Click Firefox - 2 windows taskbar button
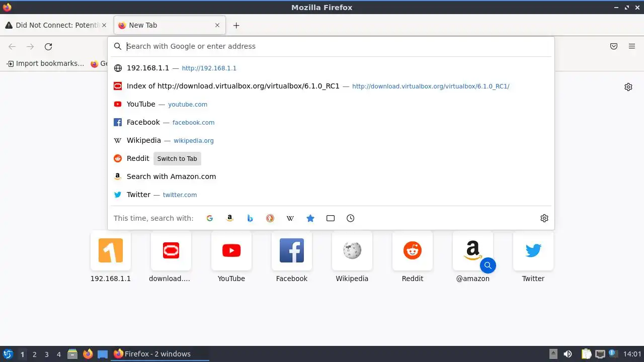The image size is (644, 362). 160,354
